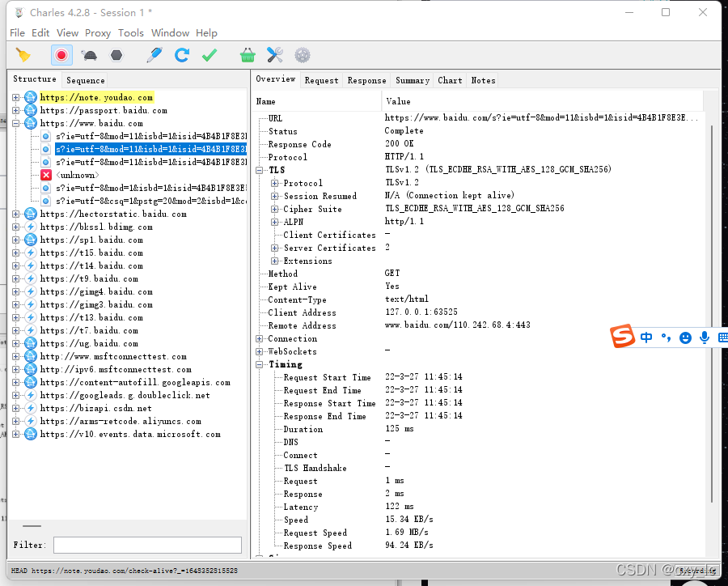
Task: Toggle breakpoints hexagon icon
Action: (x=116, y=55)
